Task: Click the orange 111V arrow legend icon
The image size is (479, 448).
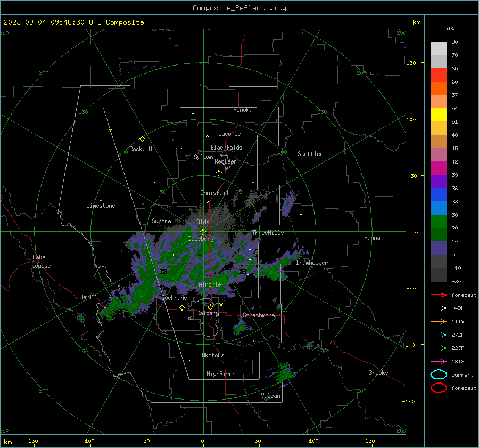Action: (x=439, y=321)
